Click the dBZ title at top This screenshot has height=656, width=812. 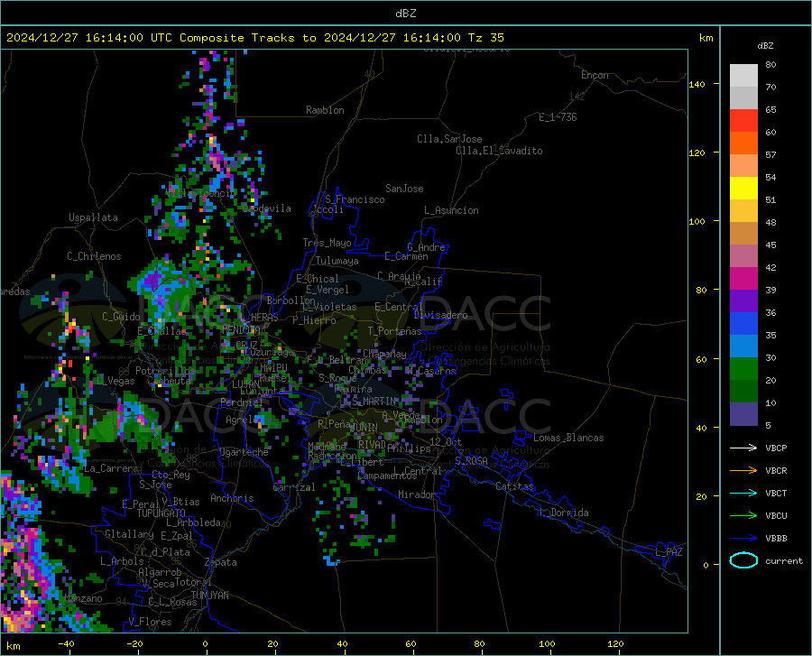405,14
